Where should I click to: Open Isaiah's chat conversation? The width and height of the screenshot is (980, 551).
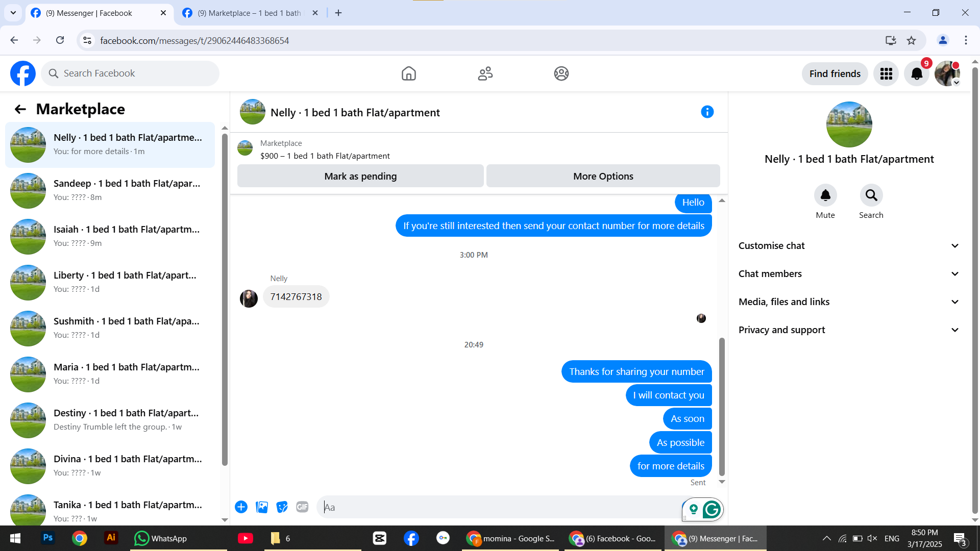(x=110, y=237)
